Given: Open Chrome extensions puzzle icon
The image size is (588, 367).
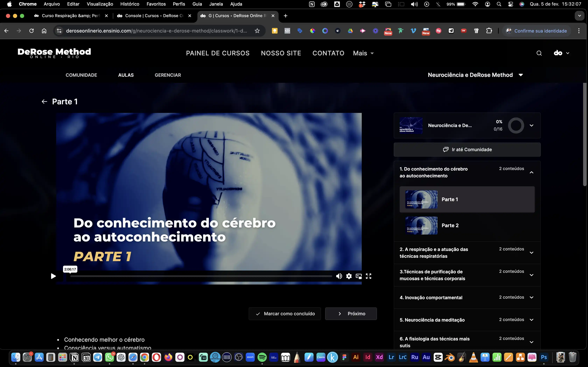Looking at the screenshot, I should click(489, 31).
